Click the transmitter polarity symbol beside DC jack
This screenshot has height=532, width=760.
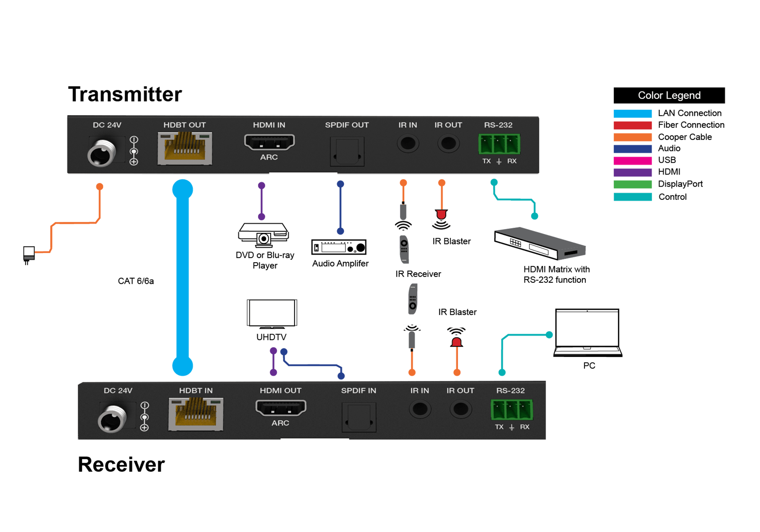134,150
